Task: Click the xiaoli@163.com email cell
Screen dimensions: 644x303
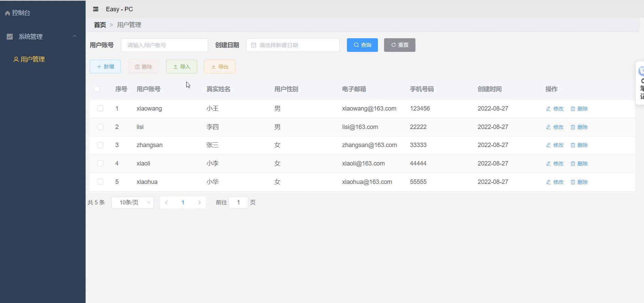Action: tap(363, 163)
